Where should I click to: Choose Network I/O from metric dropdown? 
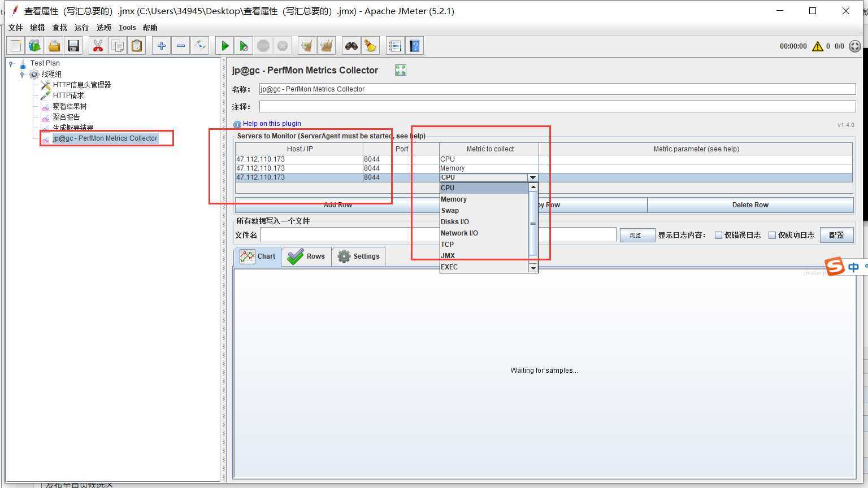tap(484, 233)
